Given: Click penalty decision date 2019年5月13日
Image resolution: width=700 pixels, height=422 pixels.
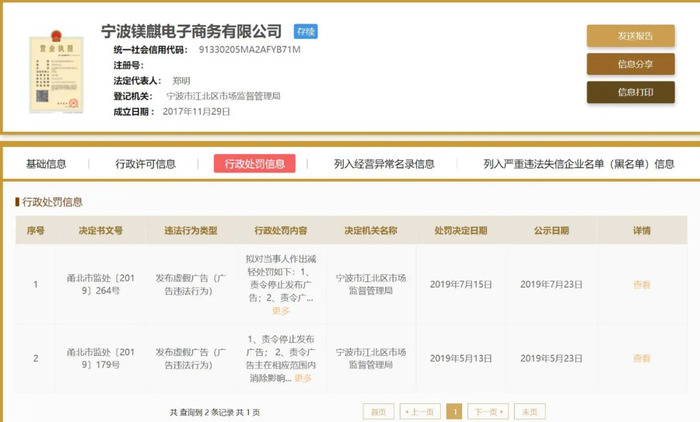Looking at the screenshot, I should 461,358.
